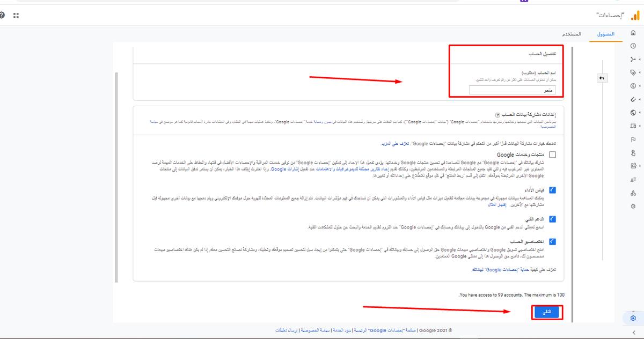Click the help question mark at top left
The height and width of the screenshot is (339, 644).
pyautogui.click(x=2, y=16)
